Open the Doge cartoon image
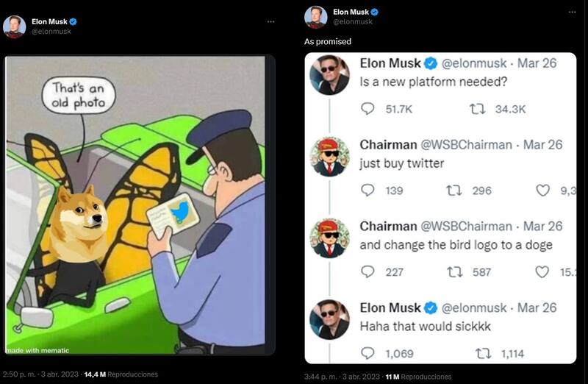 coord(140,206)
